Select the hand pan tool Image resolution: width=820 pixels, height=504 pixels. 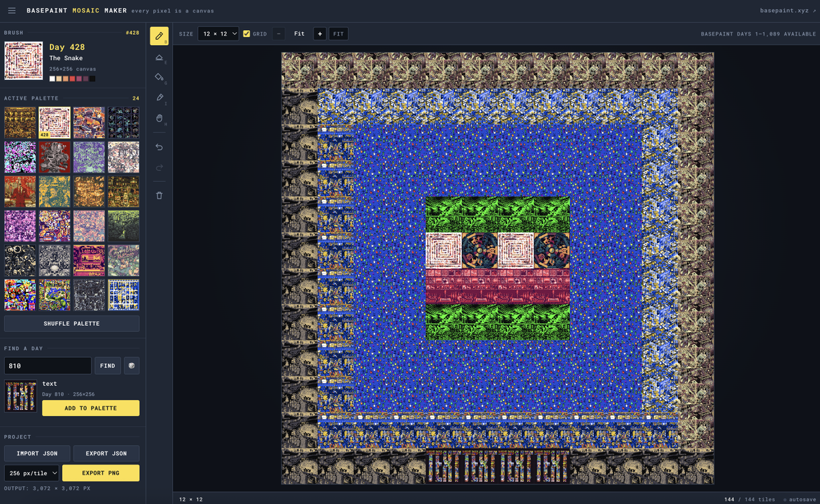point(159,118)
